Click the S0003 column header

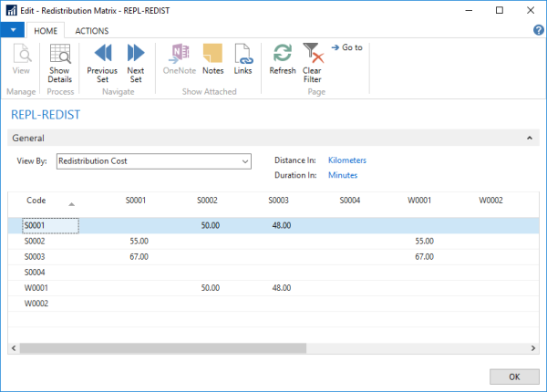click(x=279, y=201)
